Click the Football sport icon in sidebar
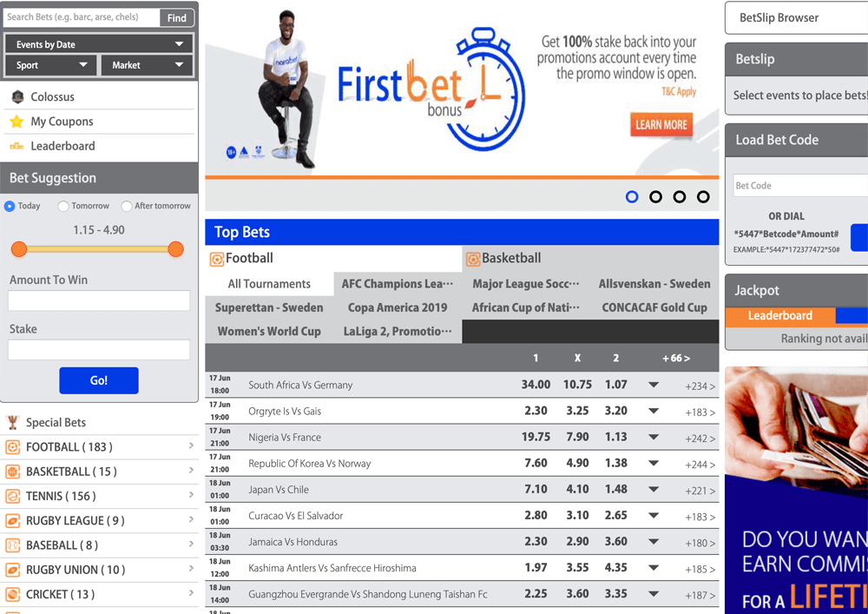The width and height of the screenshot is (868, 614). click(x=13, y=446)
